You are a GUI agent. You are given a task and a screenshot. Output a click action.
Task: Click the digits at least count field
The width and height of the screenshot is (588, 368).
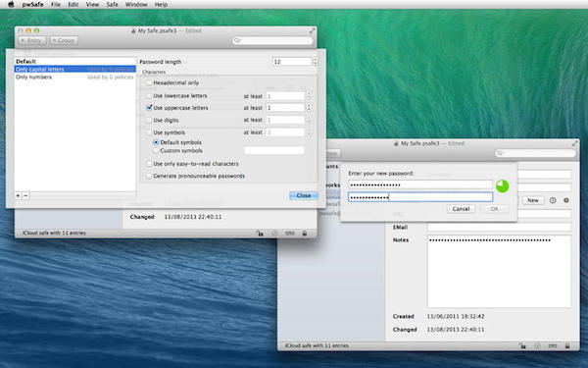[285, 120]
